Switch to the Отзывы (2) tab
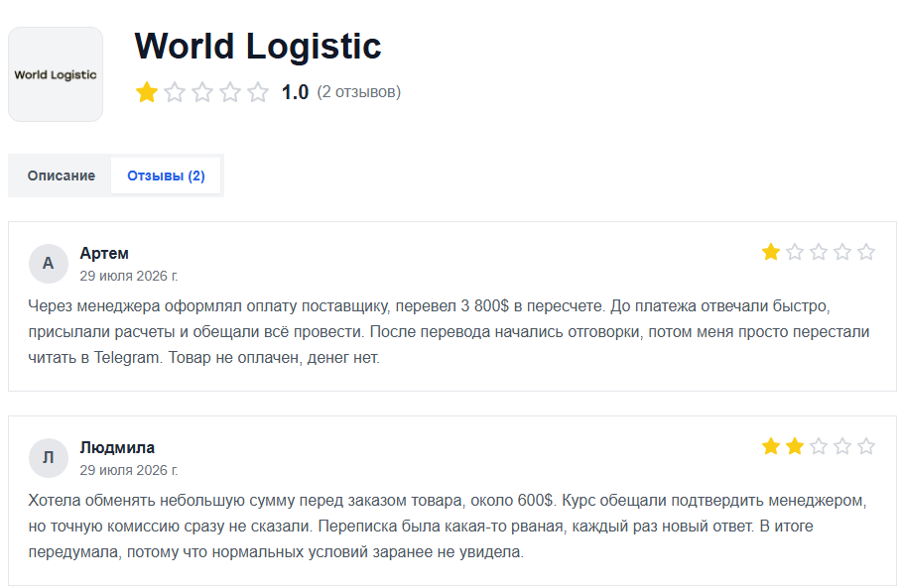The image size is (902, 588). [166, 176]
